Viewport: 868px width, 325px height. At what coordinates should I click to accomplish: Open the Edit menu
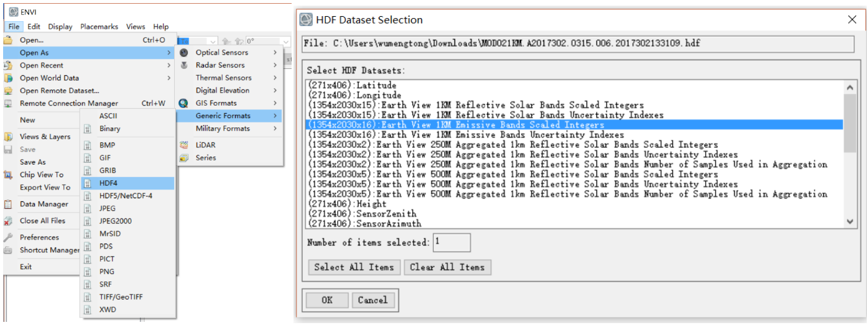tap(34, 27)
